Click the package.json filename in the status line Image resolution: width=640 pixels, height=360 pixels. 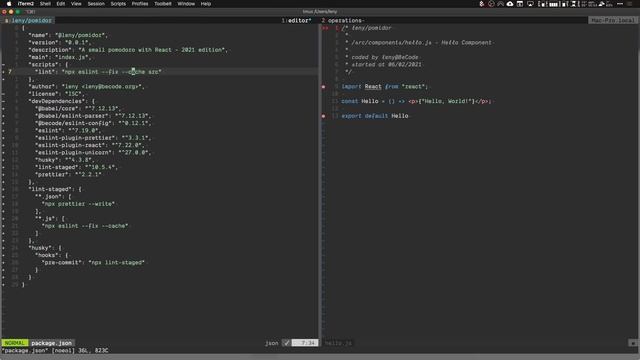[51, 343]
